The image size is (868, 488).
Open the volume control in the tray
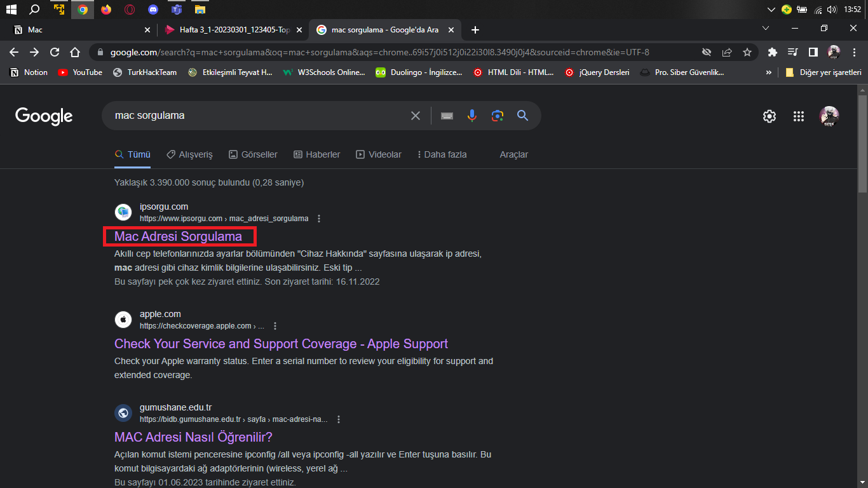click(x=832, y=10)
